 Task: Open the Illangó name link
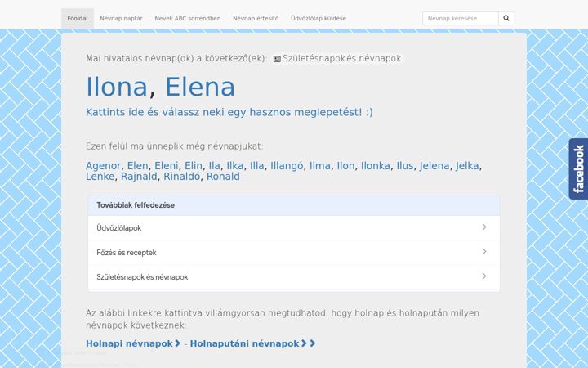pos(287,166)
